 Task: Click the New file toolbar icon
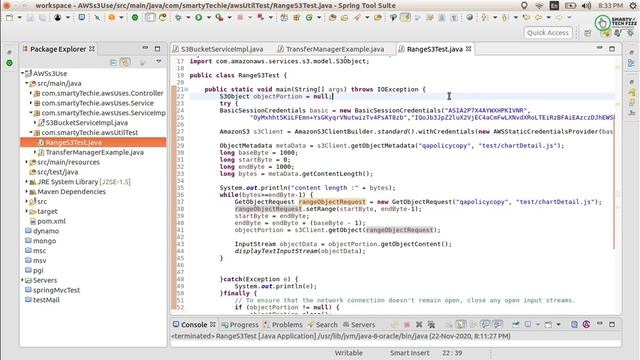pyautogui.click(x=9, y=18)
